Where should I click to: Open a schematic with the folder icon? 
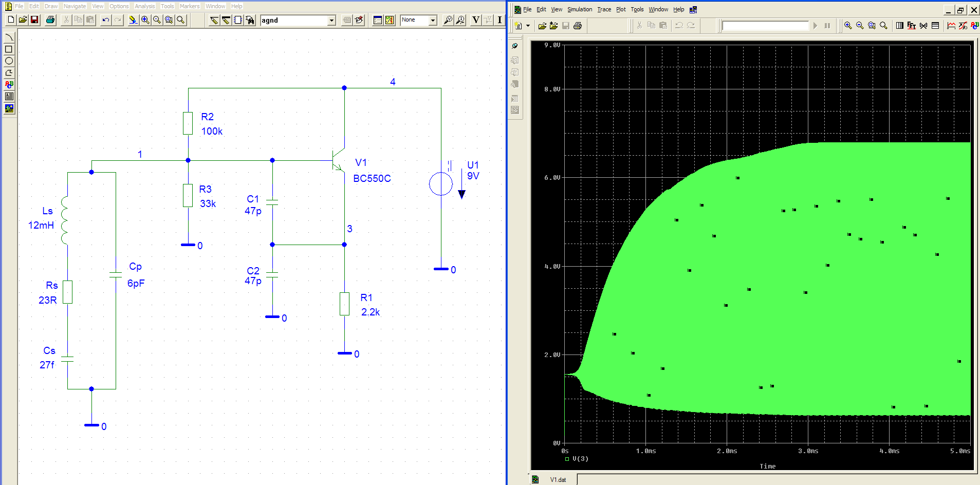[23, 20]
